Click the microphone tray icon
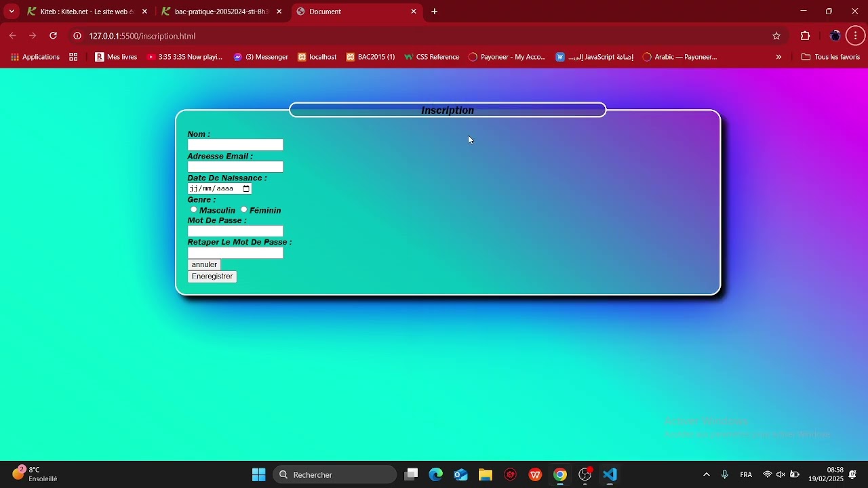 click(725, 474)
